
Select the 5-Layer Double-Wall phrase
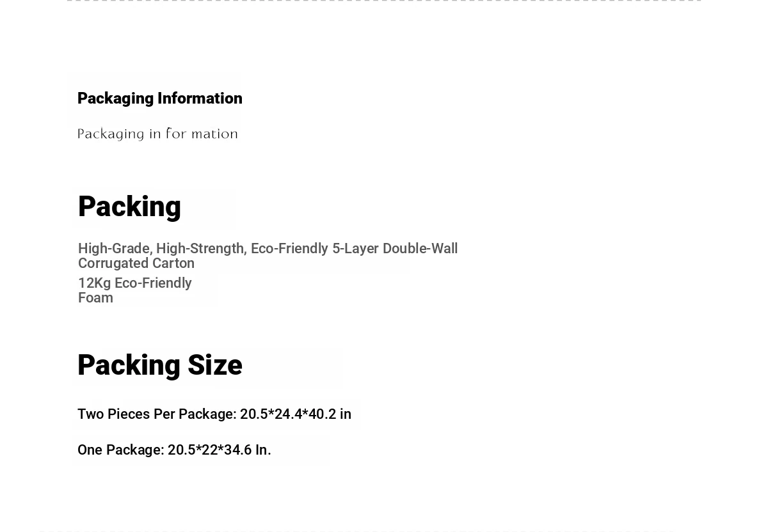tap(395, 248)
